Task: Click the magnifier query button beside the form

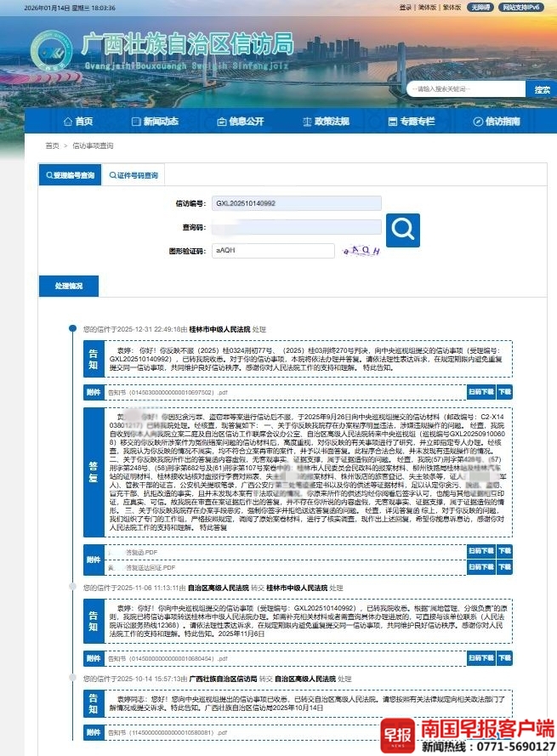Action: [402, 228]
